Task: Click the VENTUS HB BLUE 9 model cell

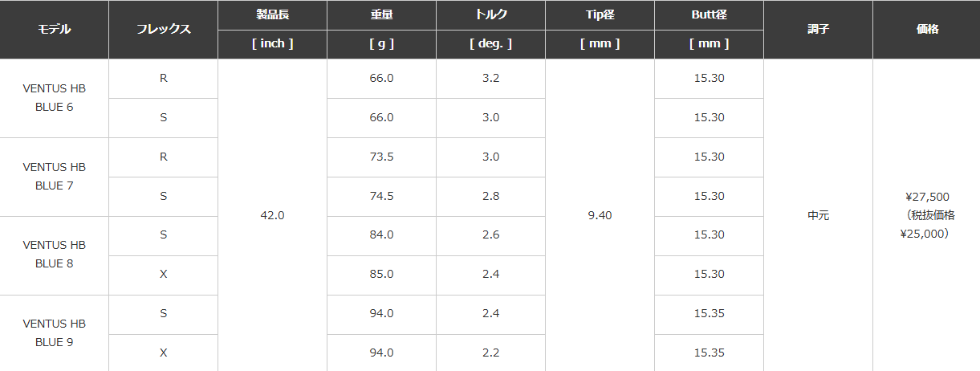Action: tap(55, 333)
